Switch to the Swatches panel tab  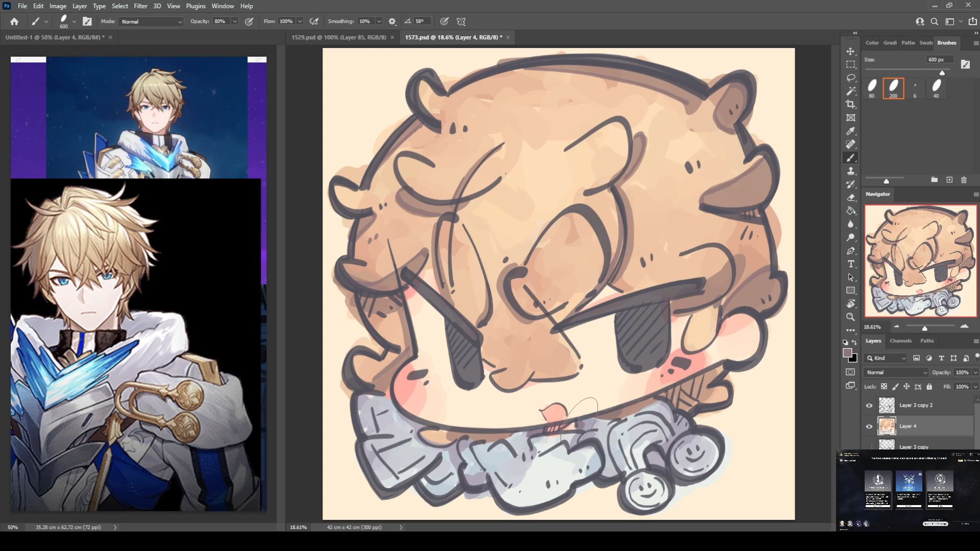[x=926, y=43]
